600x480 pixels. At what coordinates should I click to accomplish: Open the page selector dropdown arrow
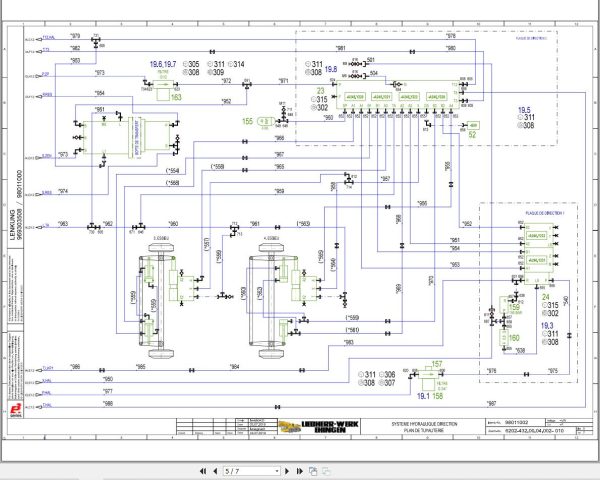point(277,471)
